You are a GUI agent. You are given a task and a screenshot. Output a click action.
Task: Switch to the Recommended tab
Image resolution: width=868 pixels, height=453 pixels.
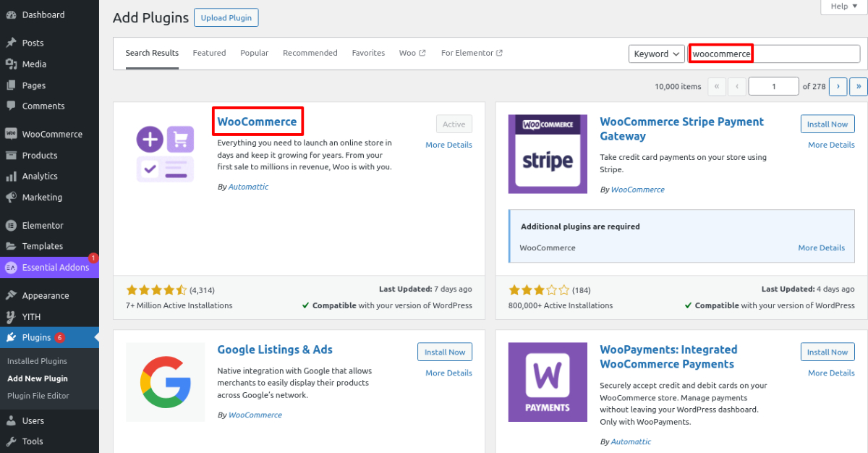pos(310,53)
